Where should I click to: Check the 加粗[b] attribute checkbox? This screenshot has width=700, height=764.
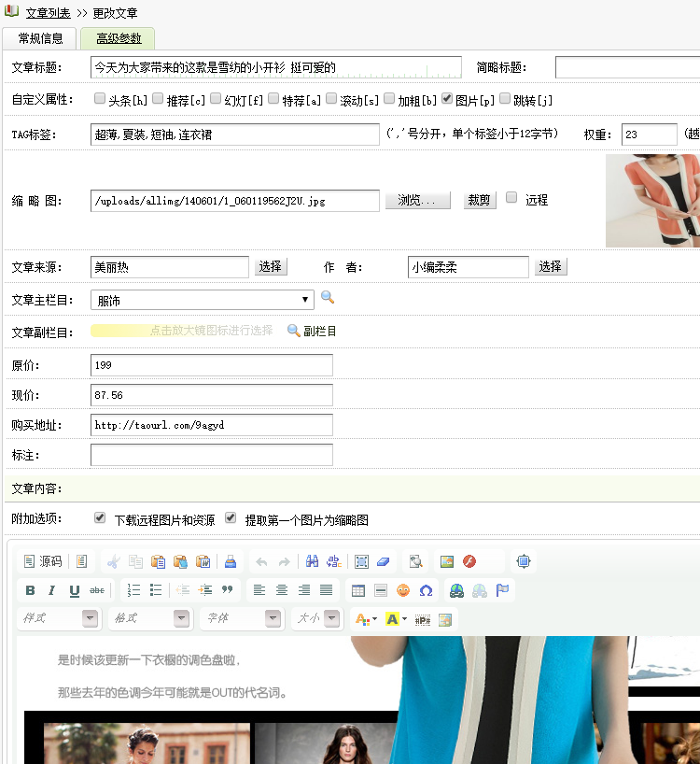389,99
